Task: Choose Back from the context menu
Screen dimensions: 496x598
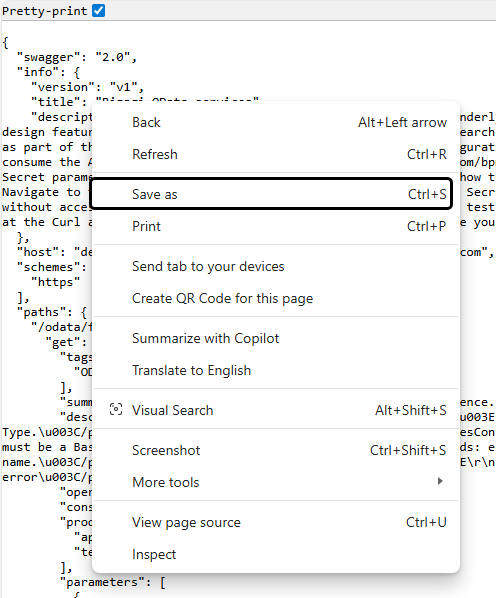Action: [x=276, y=122]
